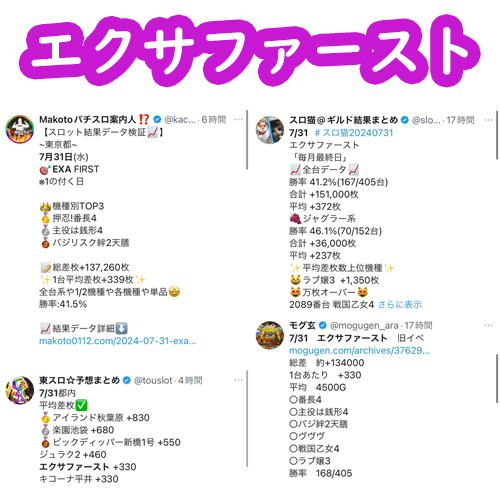The height and width of the screenshot is (491, 500).
Task: Open @touslot user handle
Action: click(153, 380)
